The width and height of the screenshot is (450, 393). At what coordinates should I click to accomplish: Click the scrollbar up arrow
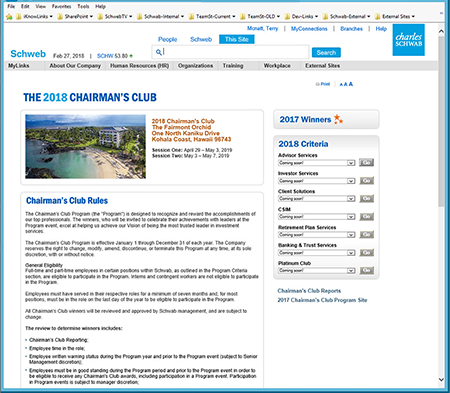pyautogui.click(x=441, y=31)
